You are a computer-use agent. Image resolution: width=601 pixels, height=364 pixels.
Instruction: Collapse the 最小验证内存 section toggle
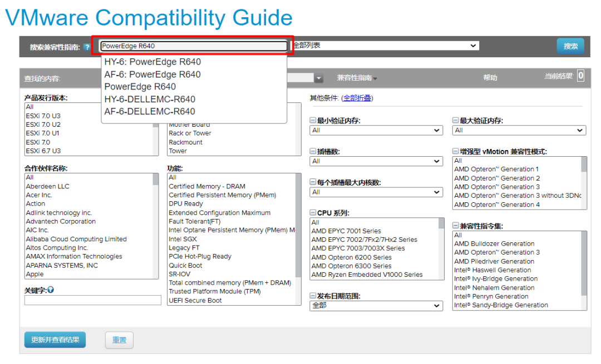(x=313, y=121)
